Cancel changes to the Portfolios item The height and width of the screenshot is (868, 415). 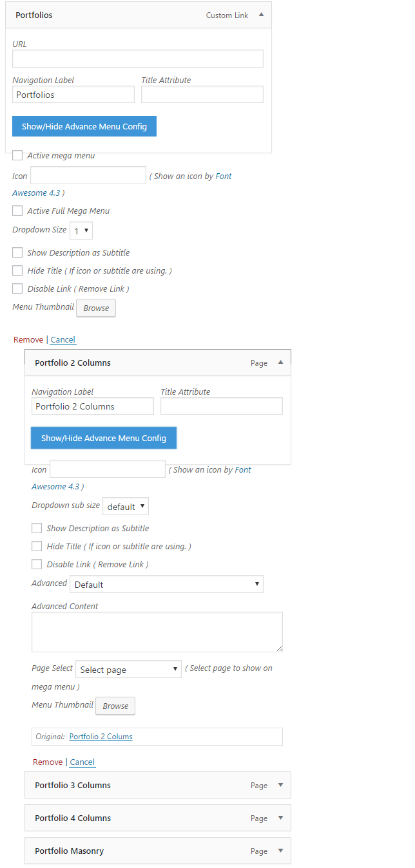click(x=63, y=339)
